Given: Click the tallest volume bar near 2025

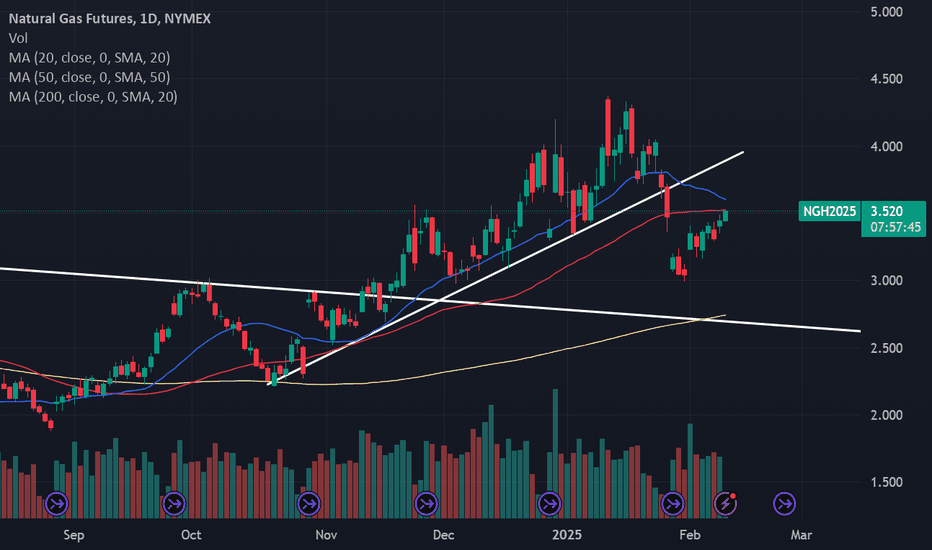Looking at the screenshot, I should coord(555,453).
